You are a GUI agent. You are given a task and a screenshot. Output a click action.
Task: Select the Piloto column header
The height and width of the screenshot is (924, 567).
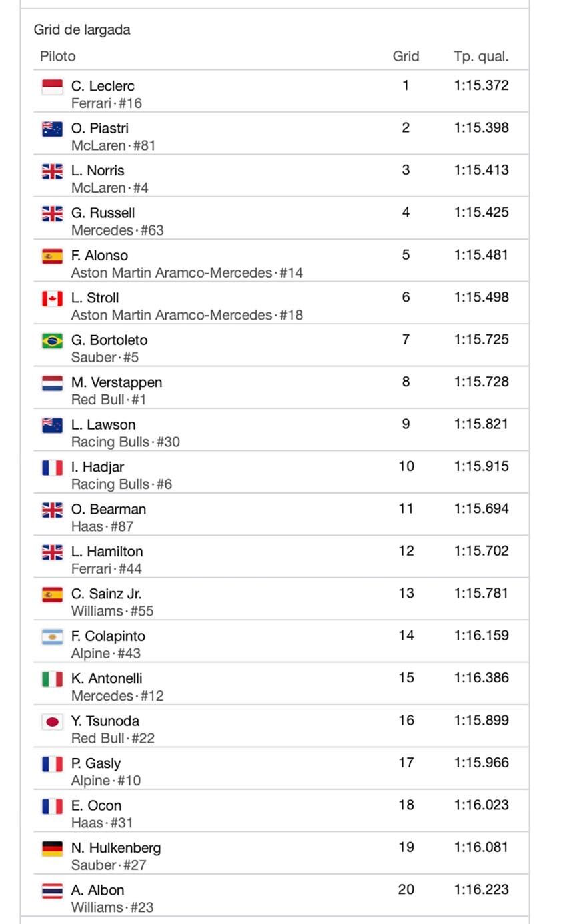(58, 57)
